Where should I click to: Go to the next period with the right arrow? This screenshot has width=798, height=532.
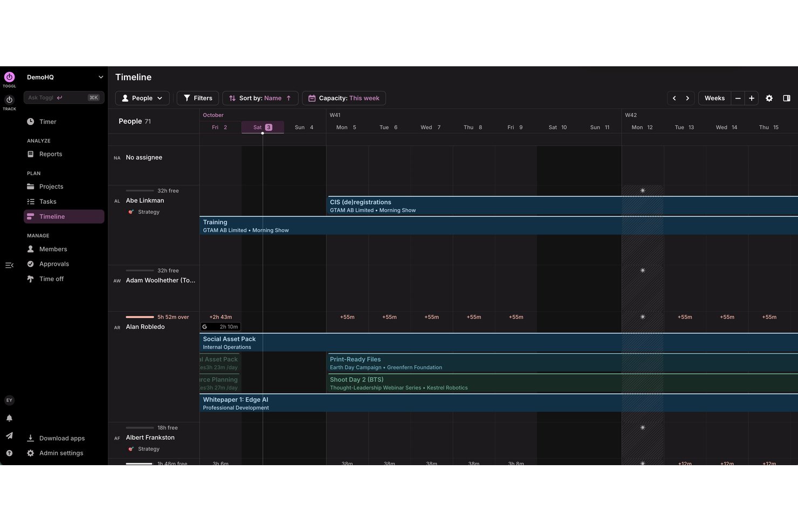coord(687,98)
